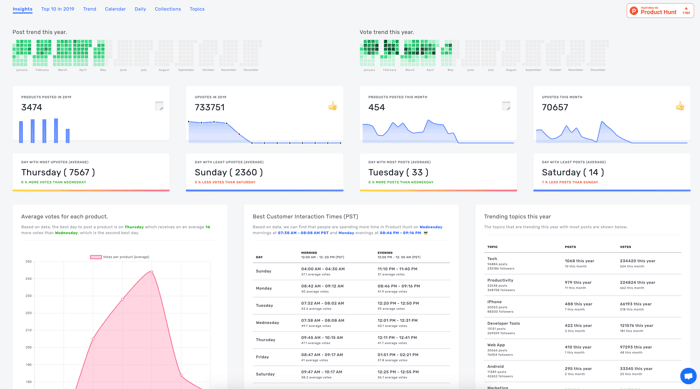Switch to the Topics tab
Image resolution: width=700 pixels, height=389 pixels.
click(197, 9)
